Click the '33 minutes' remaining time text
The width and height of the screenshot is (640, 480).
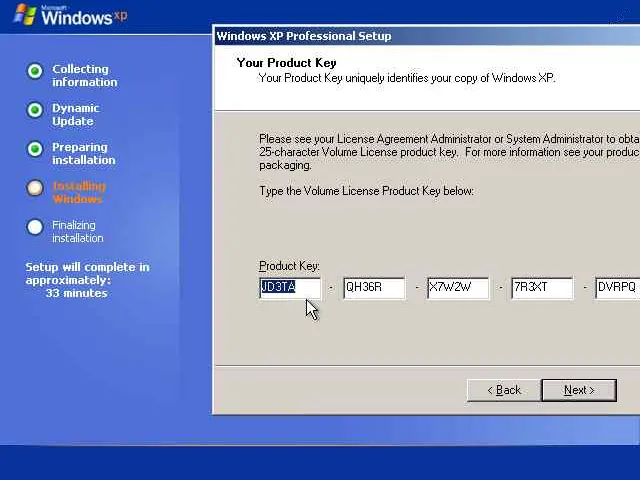(77, 293)
